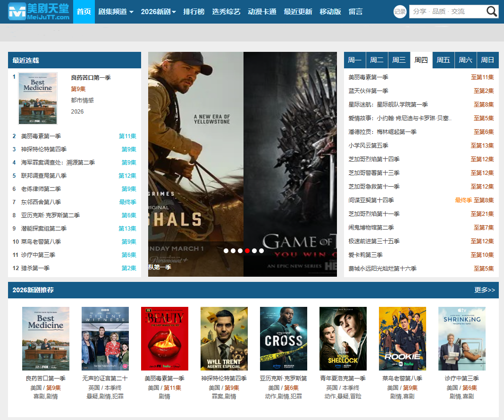Jump to the last carousel slide dot
Viewport: 504px width, 420px height.
pos(261,251)
